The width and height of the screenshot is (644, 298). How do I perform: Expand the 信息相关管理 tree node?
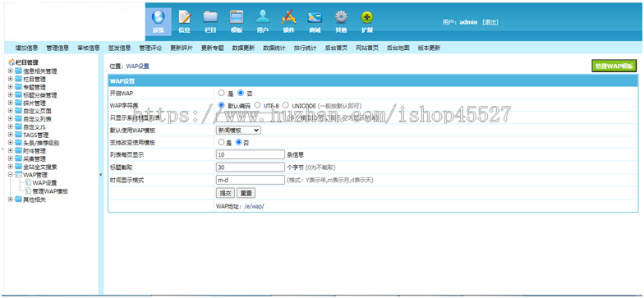point(10,71)
